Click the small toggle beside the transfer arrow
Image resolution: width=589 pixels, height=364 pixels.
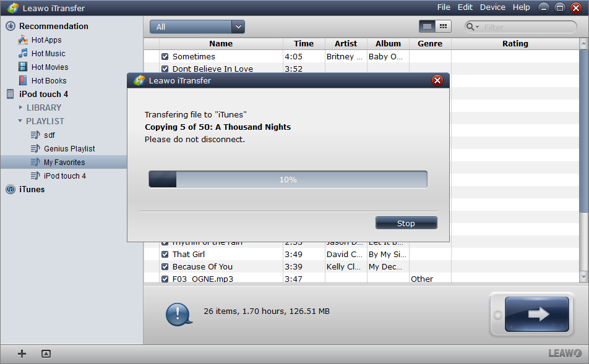pyautogui.click(x=497, y=315)
